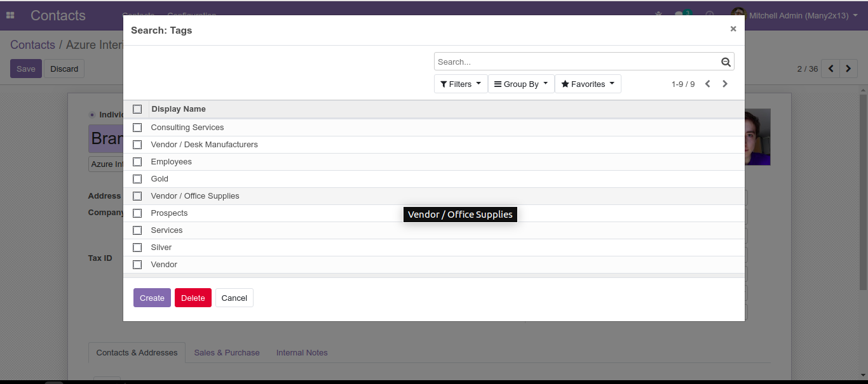
Task: Click the 2 / 36 record counter
Action: pos(808,69)
